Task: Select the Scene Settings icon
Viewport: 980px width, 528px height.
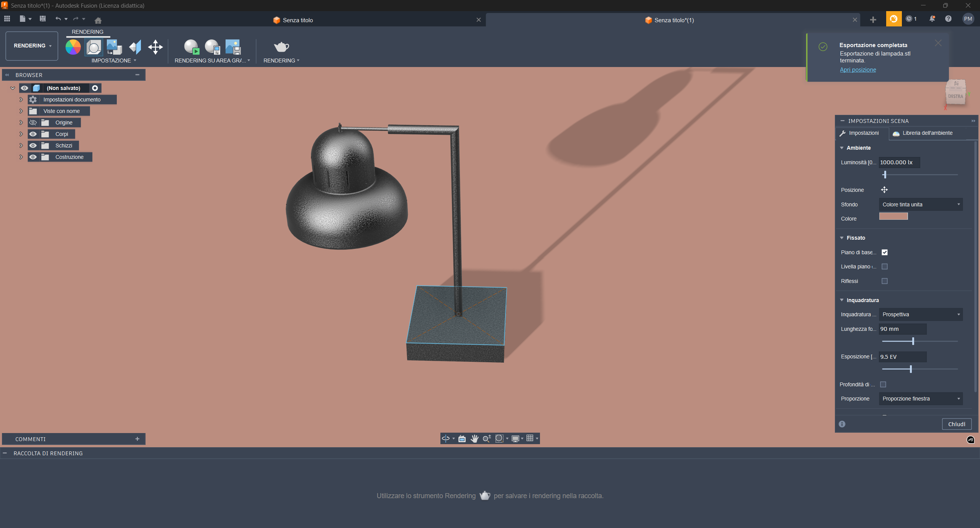Action: click(x=93, y=47)
